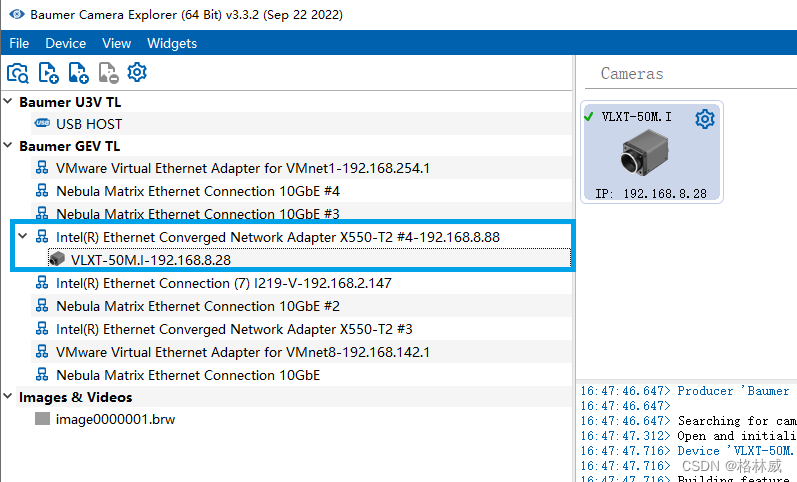Click the Cameras panel heading
Screen dimensions: 797x482
point(632,74)
